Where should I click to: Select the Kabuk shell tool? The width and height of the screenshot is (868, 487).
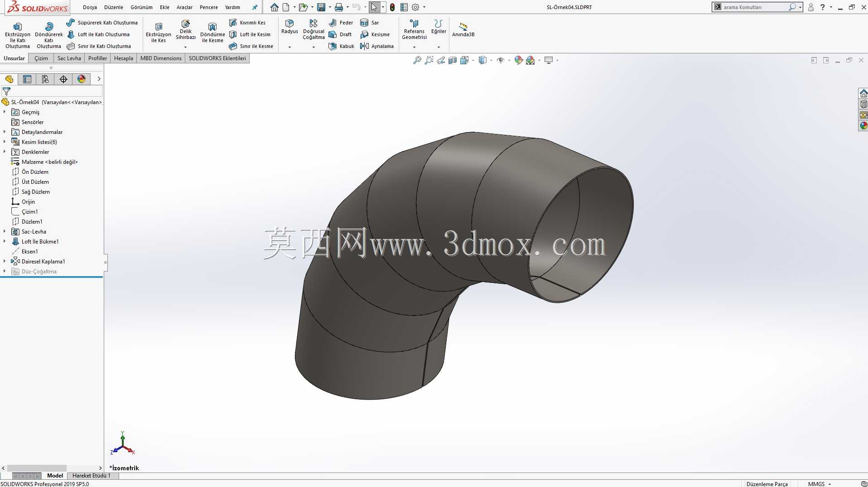342,46
